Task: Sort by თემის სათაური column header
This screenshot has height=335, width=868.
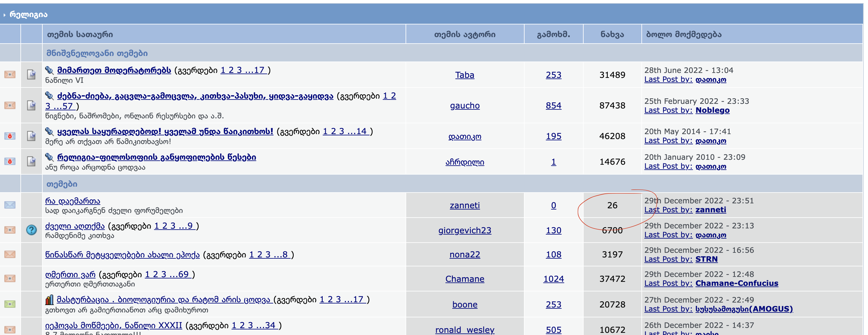Action: [x=80, y=34]
